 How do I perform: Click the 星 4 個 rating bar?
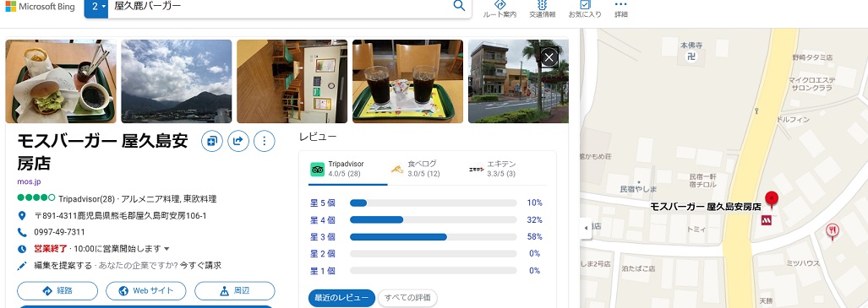tap(433, 220)
